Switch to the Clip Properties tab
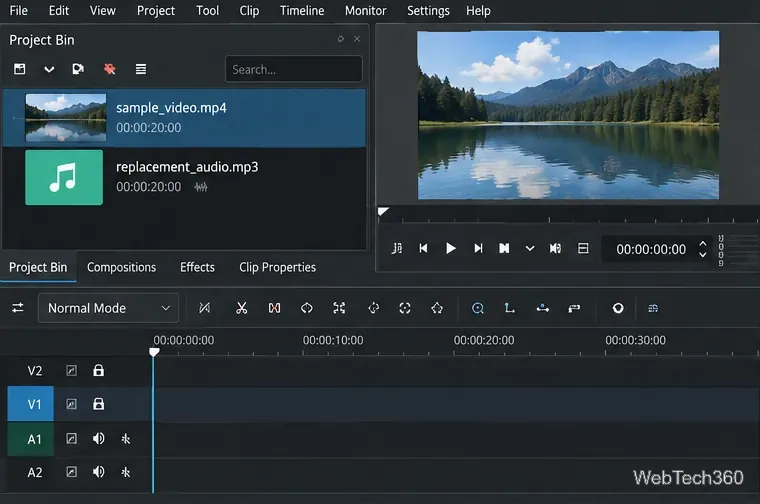The image size is (760, 504). pyautogui.click(x=277, y=268)
